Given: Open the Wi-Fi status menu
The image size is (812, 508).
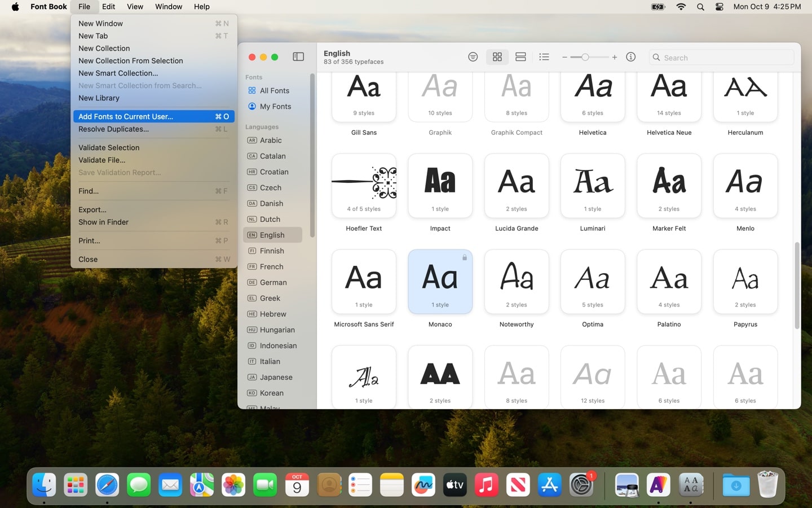Looking at the screenshot, I should [681, 7].
